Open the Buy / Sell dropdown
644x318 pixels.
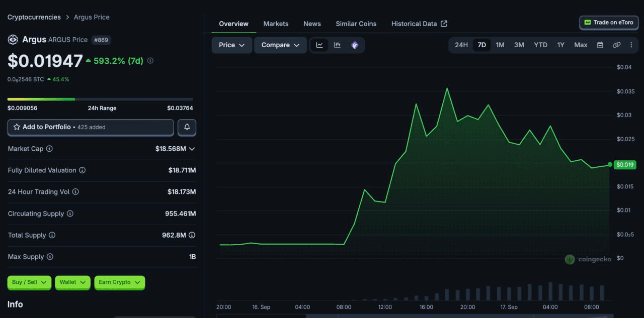click(29, 282)
